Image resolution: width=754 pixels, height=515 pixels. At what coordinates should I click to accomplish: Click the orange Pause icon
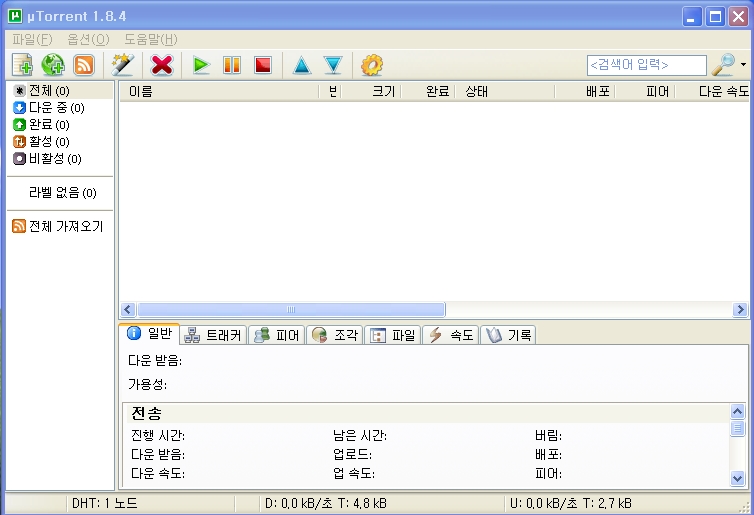coord(232,65)
